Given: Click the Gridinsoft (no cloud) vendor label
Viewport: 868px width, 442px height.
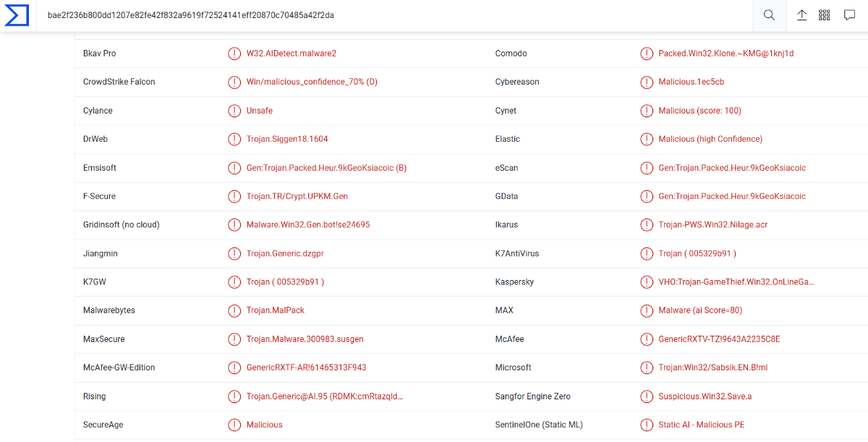Looking at the screenshot, I should pyautogui.click(x=122, y=225).
